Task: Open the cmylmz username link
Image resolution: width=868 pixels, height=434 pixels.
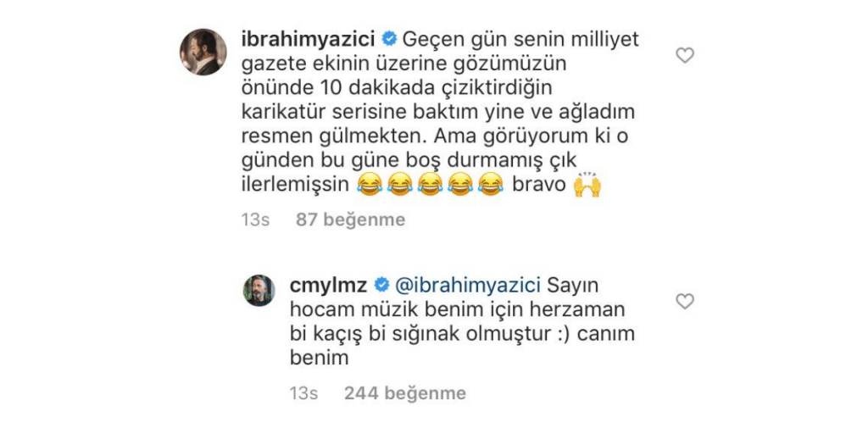Action: pyautogui.click(x=330, y=287)
